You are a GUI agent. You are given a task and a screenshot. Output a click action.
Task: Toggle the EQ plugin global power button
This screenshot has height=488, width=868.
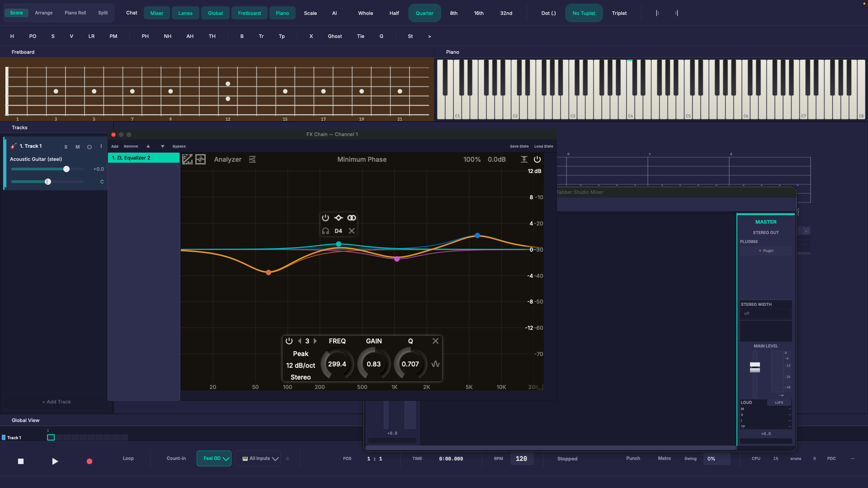537,159
